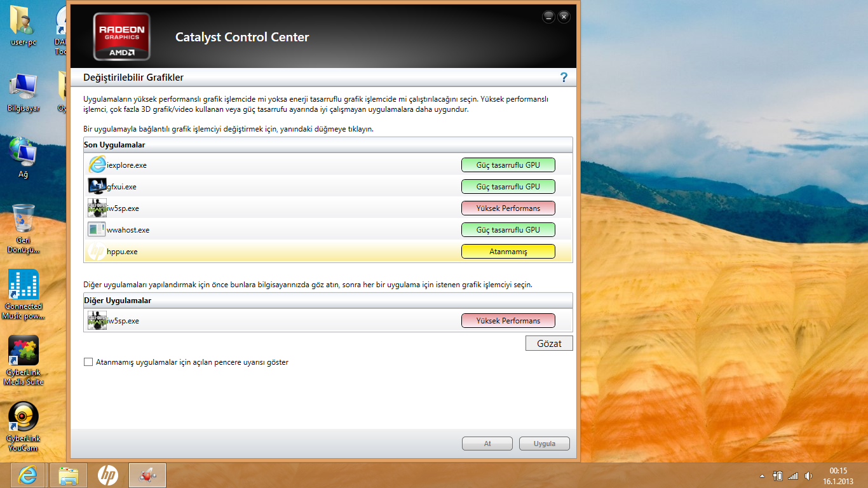The width and height of the screenshot is (868, 488).
Task: Click the Değiştirilebilir Grafikler page title
Action: [x=133, y=78]
